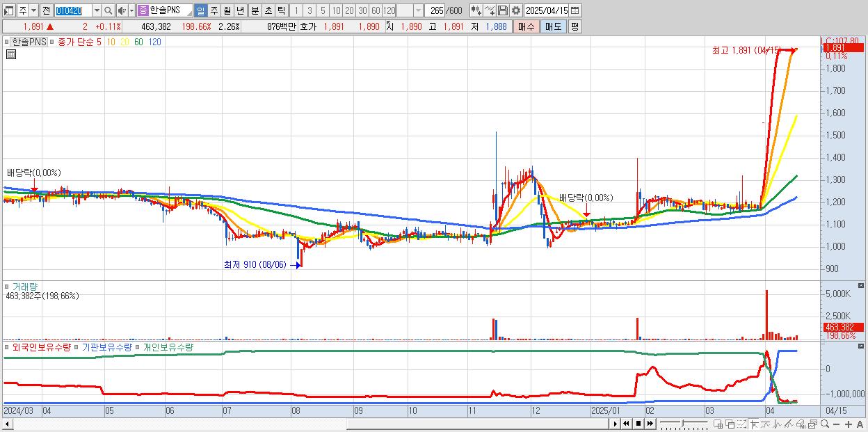
Task: Click the dotted chart range icon
Action: pyautogui.click(x=741, y=424)
